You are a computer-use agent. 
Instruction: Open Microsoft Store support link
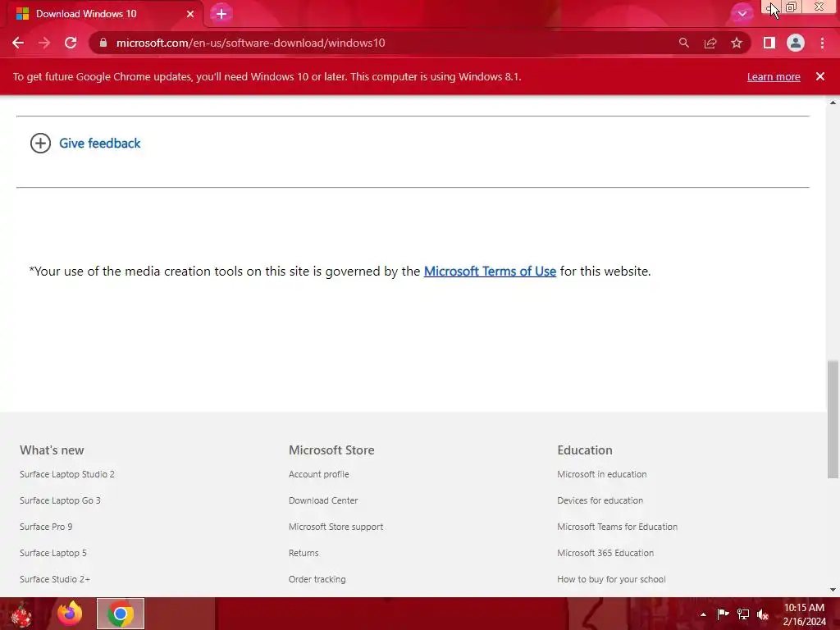[336, 527]
